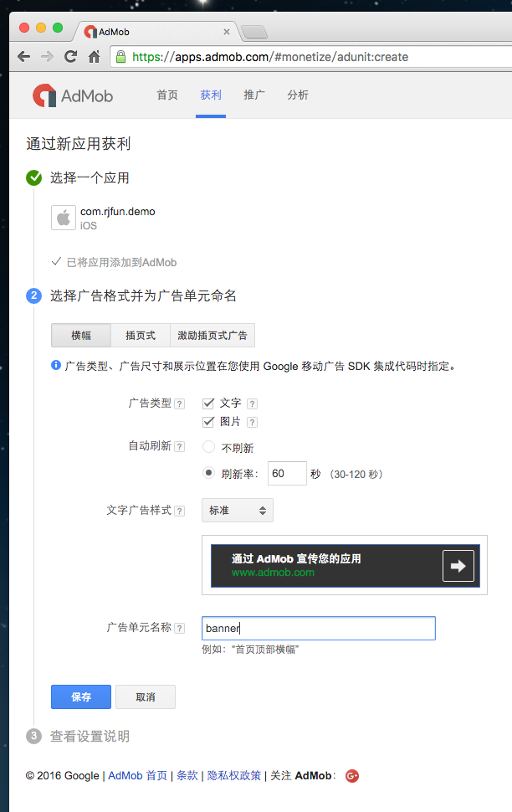Open help icon next to 广告类型
This screenshot has width=512, height=812.
[x=180, y=404]
